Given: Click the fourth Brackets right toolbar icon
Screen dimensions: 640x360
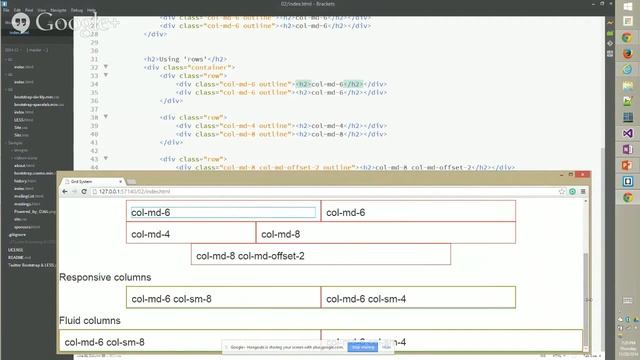Looking at the screenshot, I should pyautogui.click(x=610, y=53).
